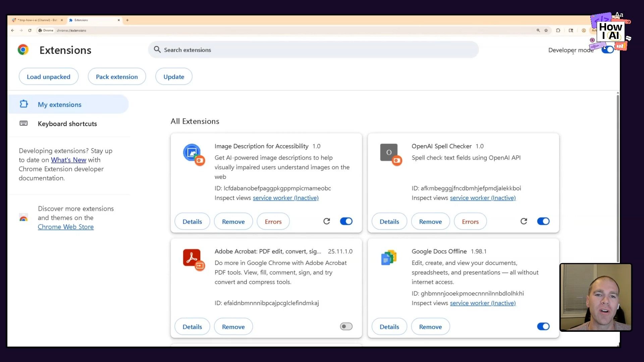Click the Chrome Web Store rainbow icon

[x=23, y=218]
